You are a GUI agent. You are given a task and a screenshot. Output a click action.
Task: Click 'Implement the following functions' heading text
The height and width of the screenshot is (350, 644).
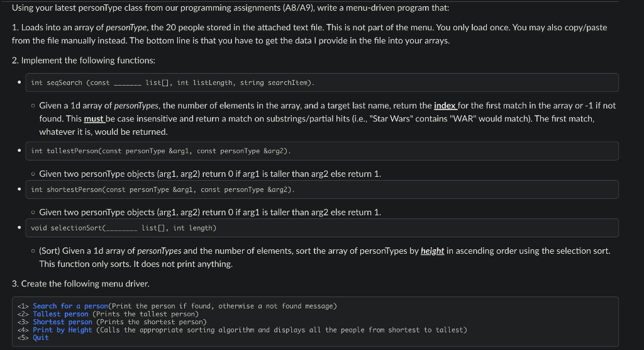(88, 60)
